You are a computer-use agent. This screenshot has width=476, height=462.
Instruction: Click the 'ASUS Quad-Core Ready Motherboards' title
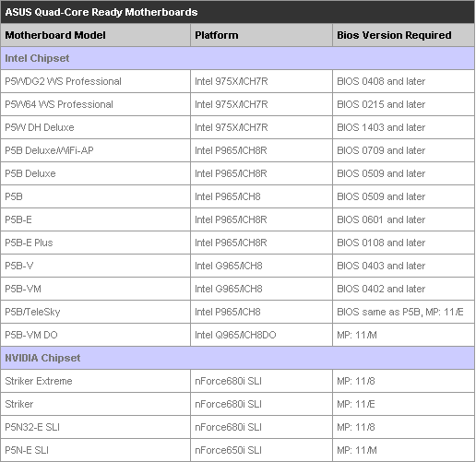101,12
